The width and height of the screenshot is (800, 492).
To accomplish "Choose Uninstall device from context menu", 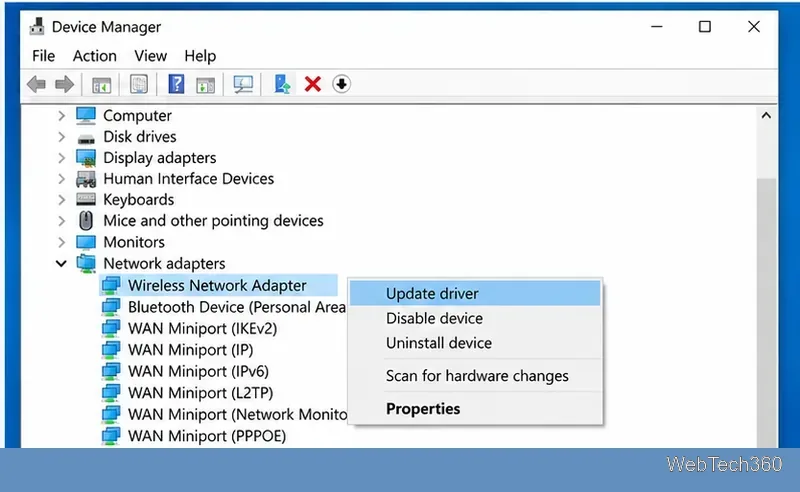I will (x=475, y=342).
